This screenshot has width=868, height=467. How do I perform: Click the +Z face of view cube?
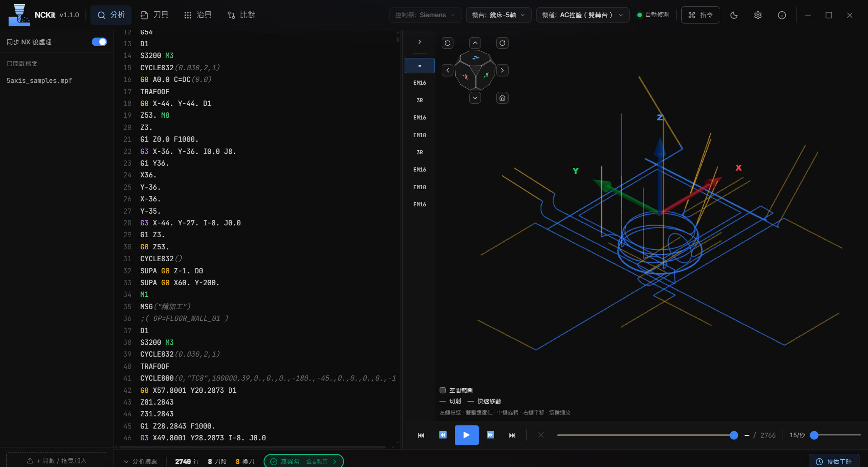tap(475, 58)
